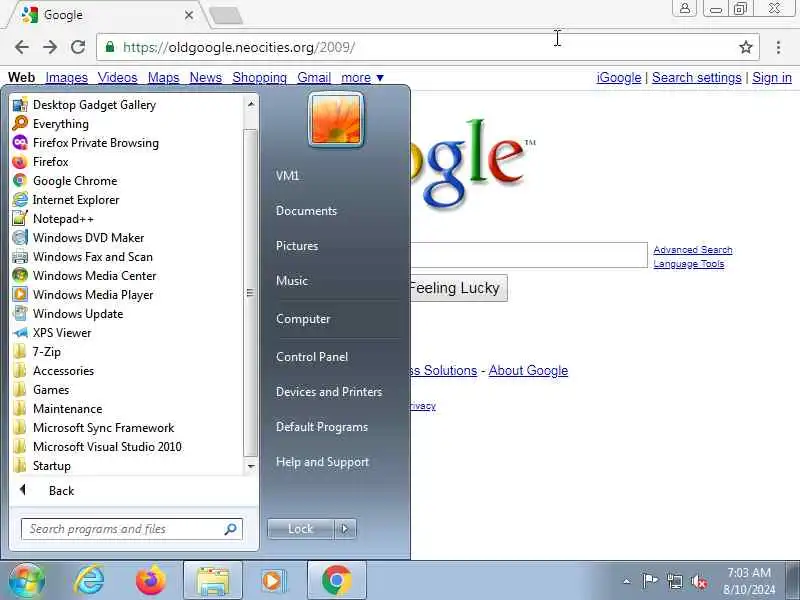This screenshot has width=800, height=600.
Task: Open Music from Start menu
Action: pyautogui.click(x=292, y=281)
